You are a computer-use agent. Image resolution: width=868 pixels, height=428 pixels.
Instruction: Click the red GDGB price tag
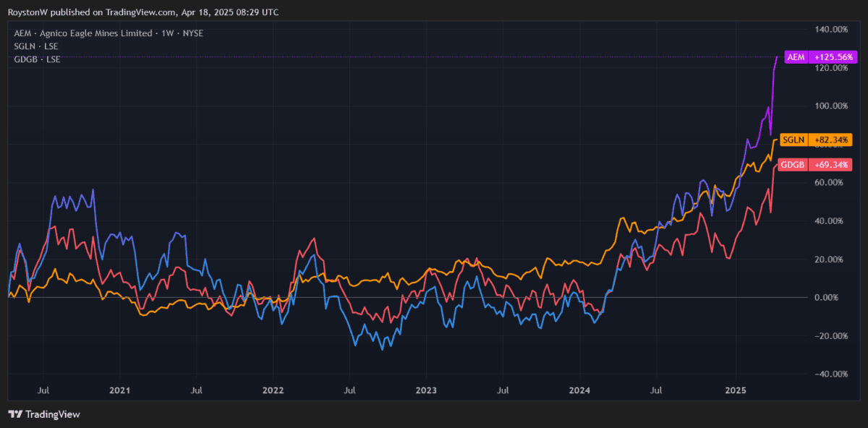pyautogui.click(x=793, y=166)
